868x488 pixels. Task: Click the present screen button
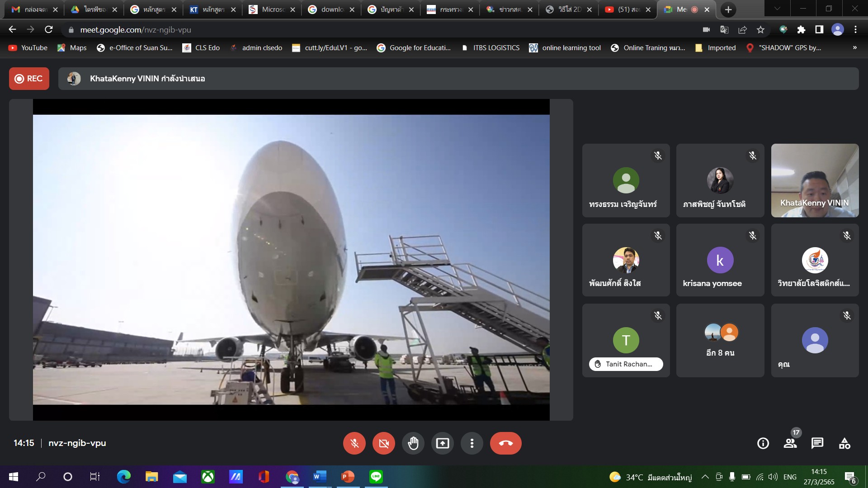point(442,443)
